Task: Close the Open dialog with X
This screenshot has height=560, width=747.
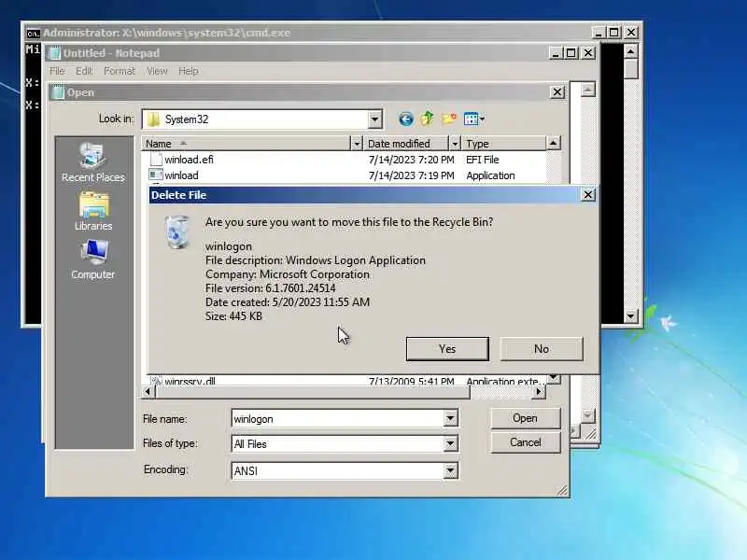Action: click(557, 91)
